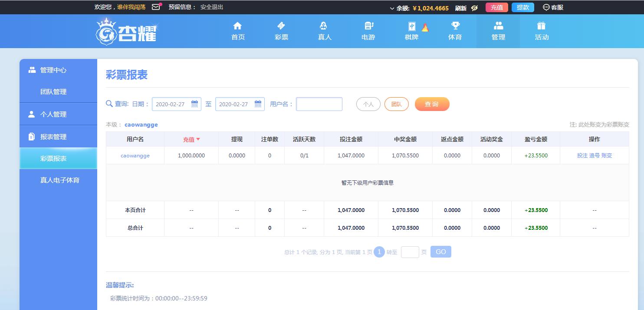644x310 pixels.
Task: Open the 真人 live dealer icon
Action: (x=324, y=26)
